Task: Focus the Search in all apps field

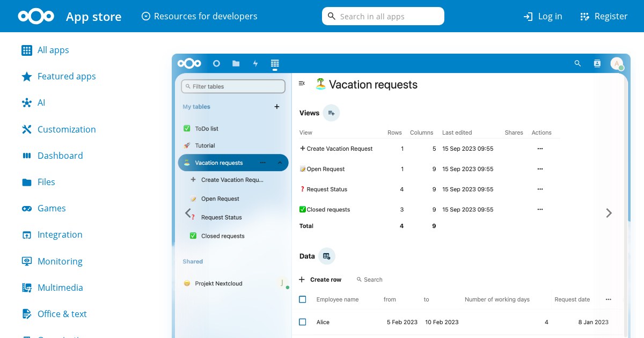Action: [x=383, y=16]
